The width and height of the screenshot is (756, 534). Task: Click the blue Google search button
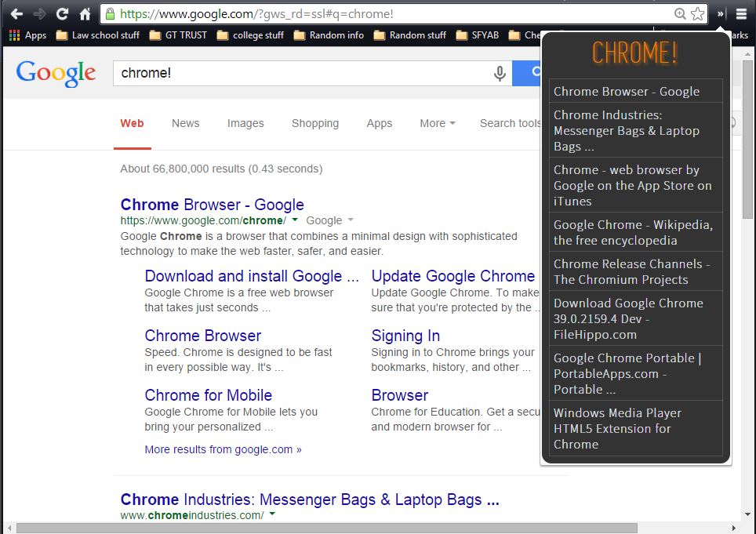coord(526,73)
